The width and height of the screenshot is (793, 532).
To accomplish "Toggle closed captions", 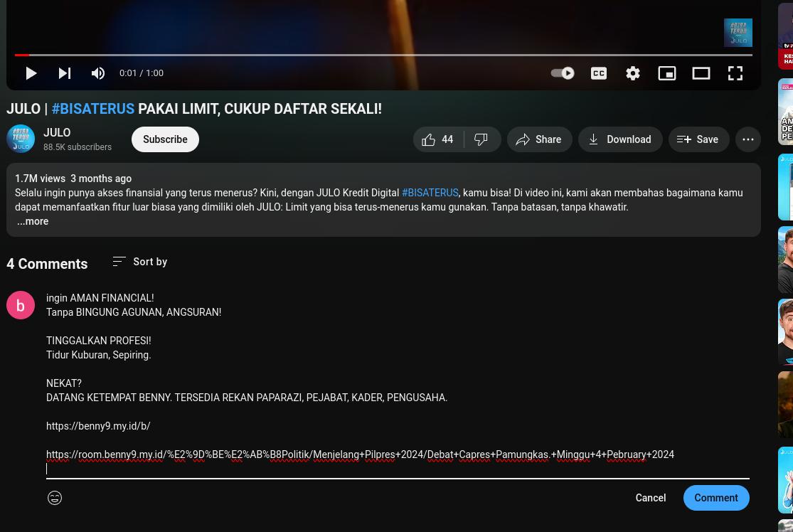I will 599,73.
